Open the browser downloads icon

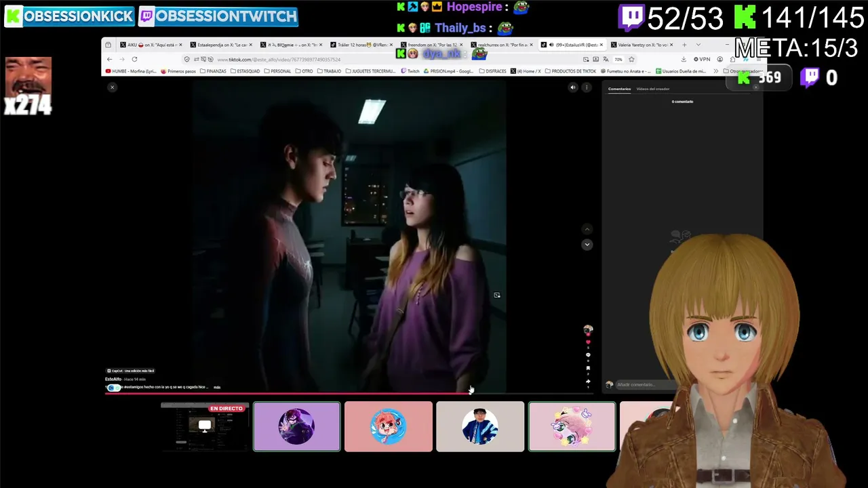[x=684, y=59]
